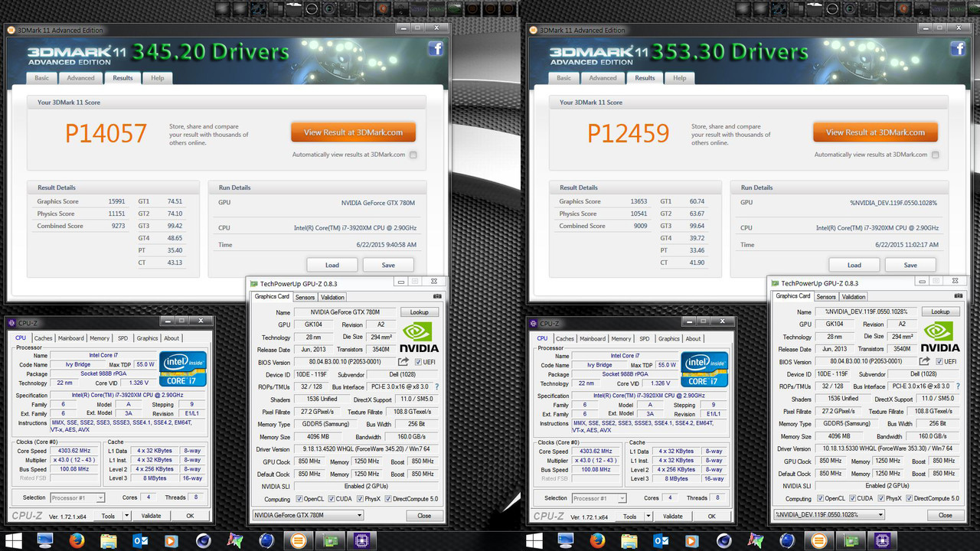Click Load button in 345.20 Drivers window
Image resolution: width=980 pixels, height=551 pixels.
(x=332, y=265)
